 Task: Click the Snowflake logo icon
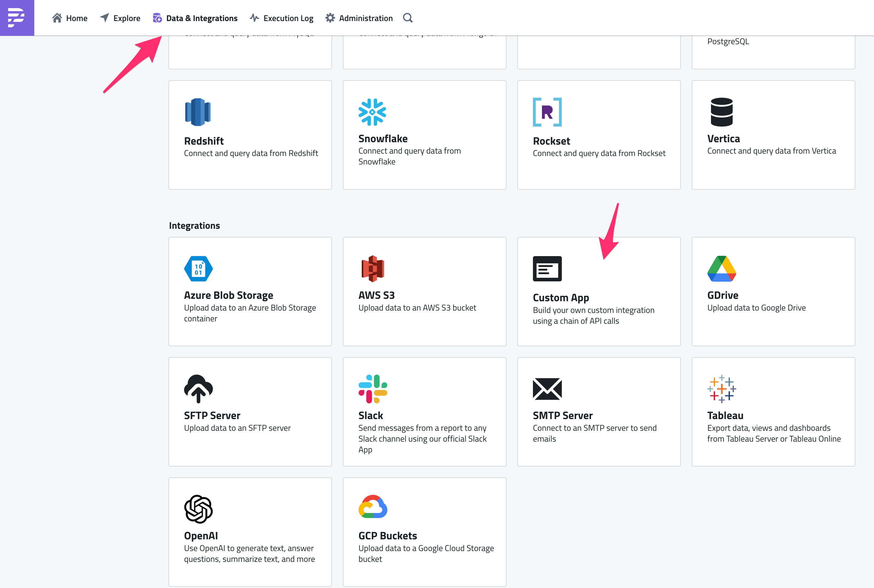click(x=372, y=112)
